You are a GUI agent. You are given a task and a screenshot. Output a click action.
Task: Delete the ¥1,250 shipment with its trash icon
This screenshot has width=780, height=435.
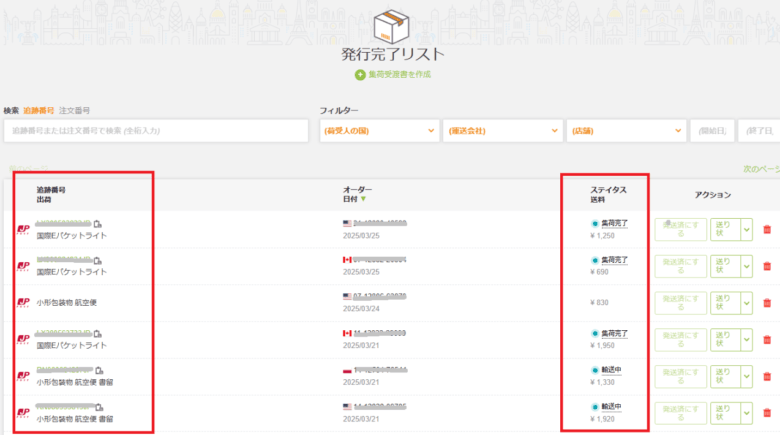point(767,230)
